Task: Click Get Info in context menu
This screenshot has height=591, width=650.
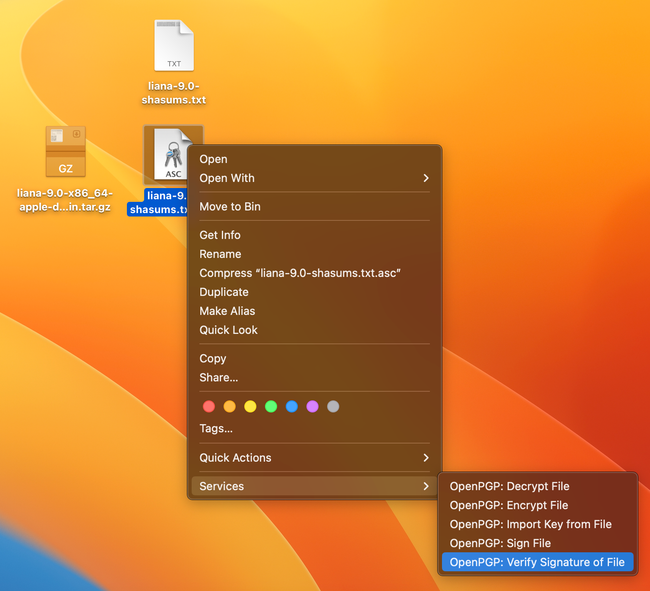Action: pos(220,235)
